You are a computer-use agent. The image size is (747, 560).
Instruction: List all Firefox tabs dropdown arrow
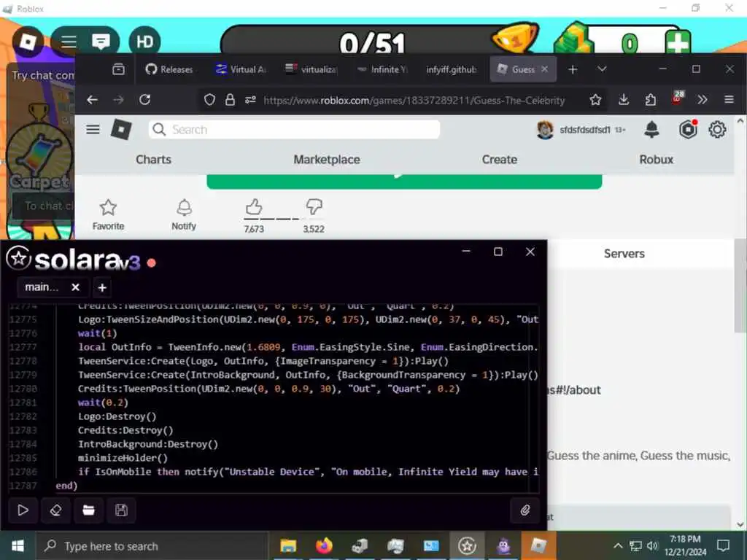click(602, 69)
